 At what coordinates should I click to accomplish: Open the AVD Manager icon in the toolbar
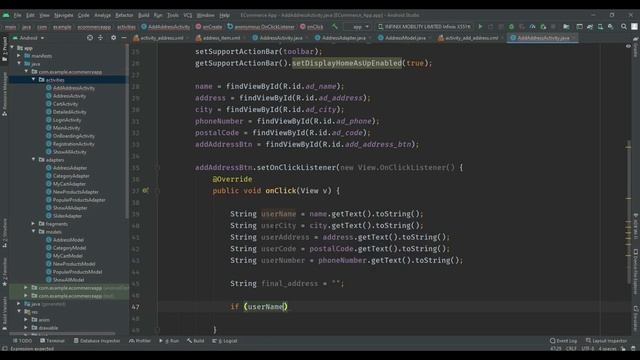600,27
